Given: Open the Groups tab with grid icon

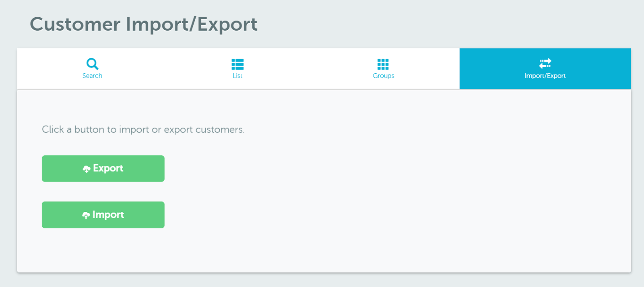Looking at the screenshot, I should click(383, 69).
